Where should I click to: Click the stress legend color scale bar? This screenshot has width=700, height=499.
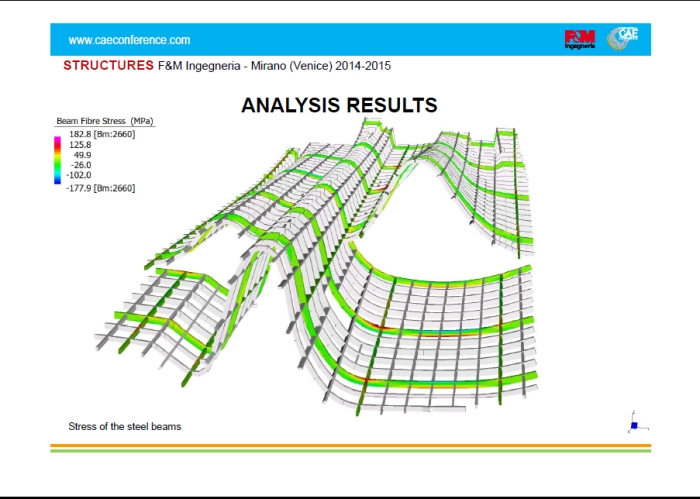pos(58,160)
